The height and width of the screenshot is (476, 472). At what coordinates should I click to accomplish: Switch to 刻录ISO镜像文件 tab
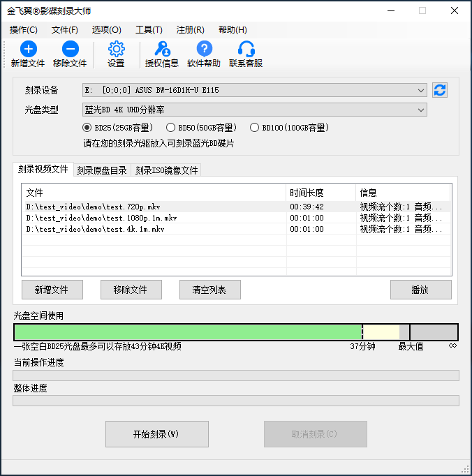point(166,170)
